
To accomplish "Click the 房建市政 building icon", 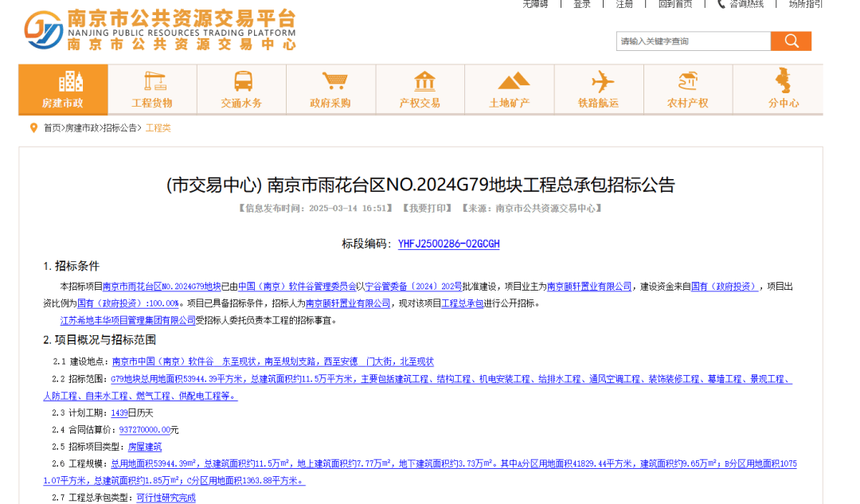I will coord(71,82).
